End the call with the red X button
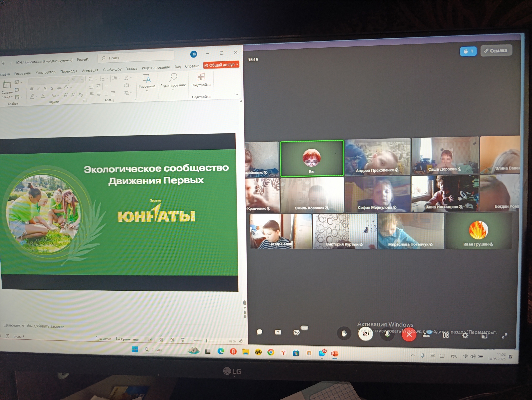The height and width of the screenshot is (400, 532). pos(409,334)
